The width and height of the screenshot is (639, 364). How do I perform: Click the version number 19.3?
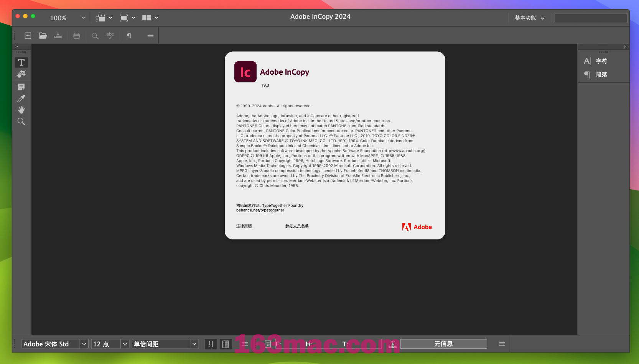(265, 85)
